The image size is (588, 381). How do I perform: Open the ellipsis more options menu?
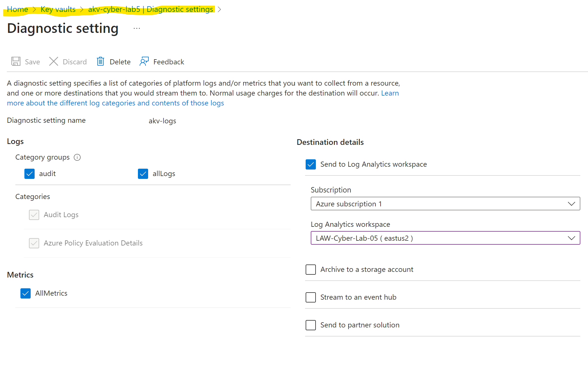(x=137, y=28)
